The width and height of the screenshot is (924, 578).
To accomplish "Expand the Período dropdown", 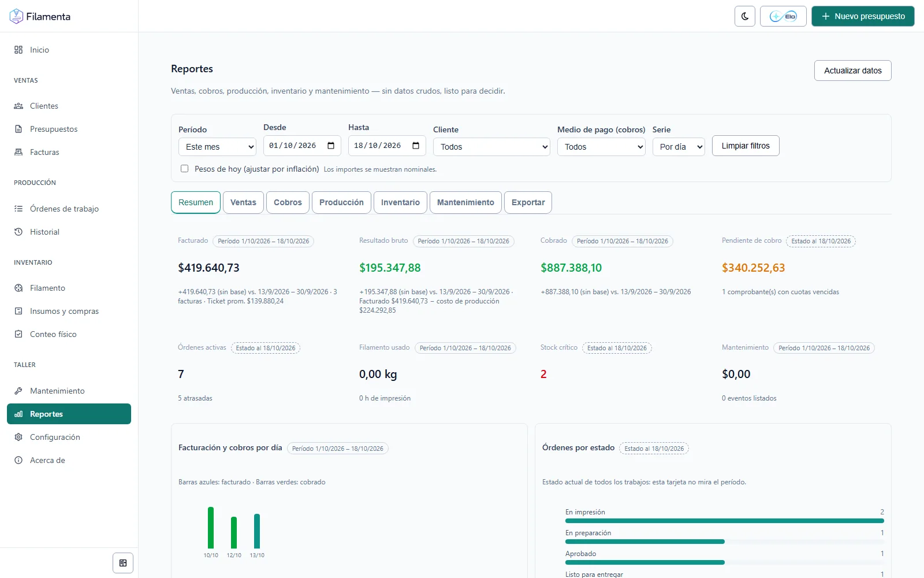I will tap(217, 147).
